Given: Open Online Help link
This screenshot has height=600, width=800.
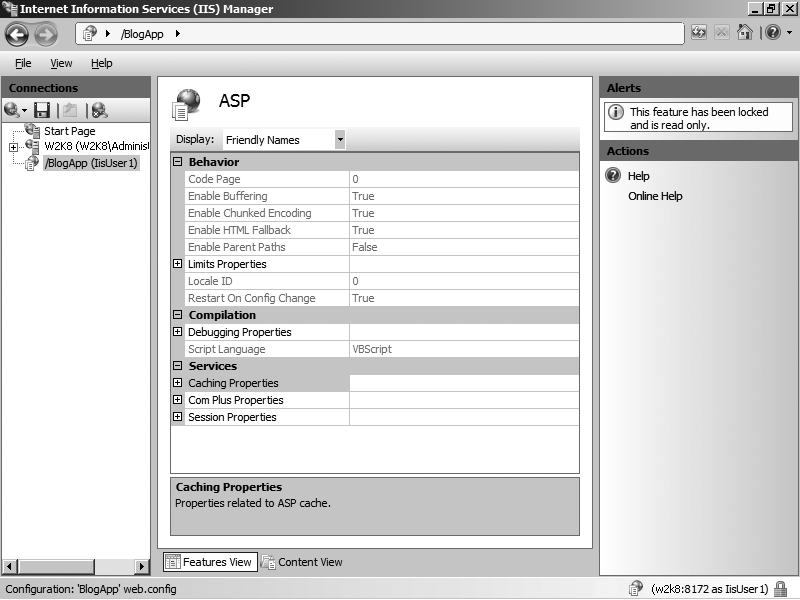Looking at the screenshot, I should tap(655, 196).
